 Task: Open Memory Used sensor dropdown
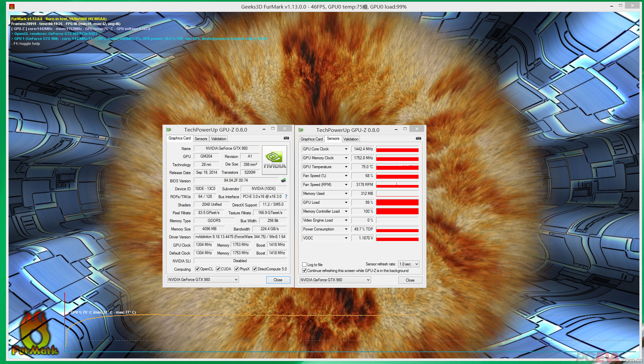point(346,194)
